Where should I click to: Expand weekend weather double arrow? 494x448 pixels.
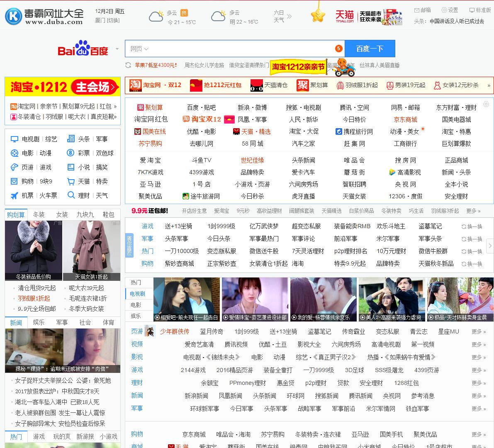(x=289, y=16)
